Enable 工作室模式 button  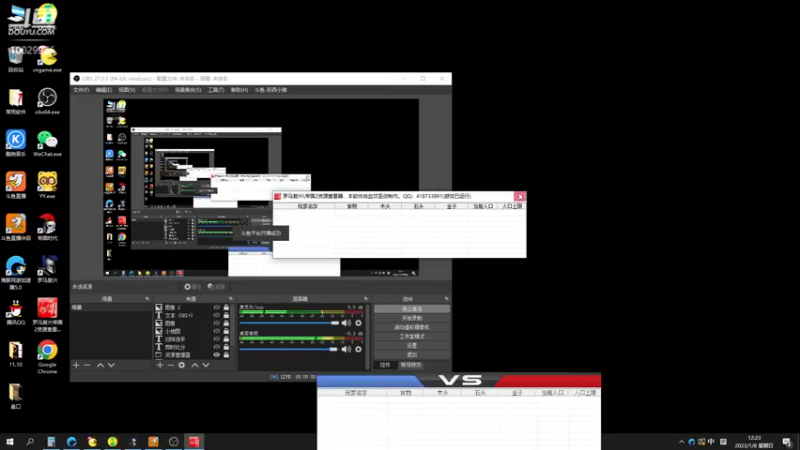click(412, 336)
